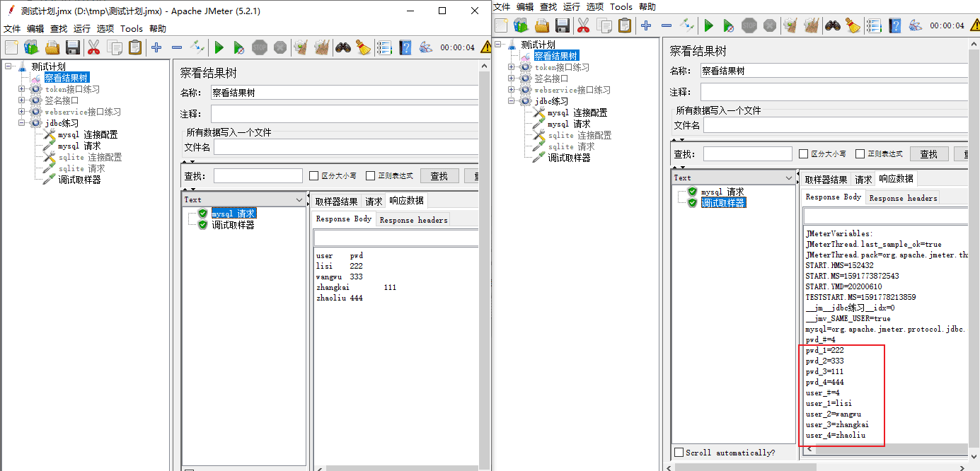The width and height of the screenshot is (980, 471).
Task: Select mysql 连接配置 in JMeterVariables window tree
Action: (x=577, y=113)
